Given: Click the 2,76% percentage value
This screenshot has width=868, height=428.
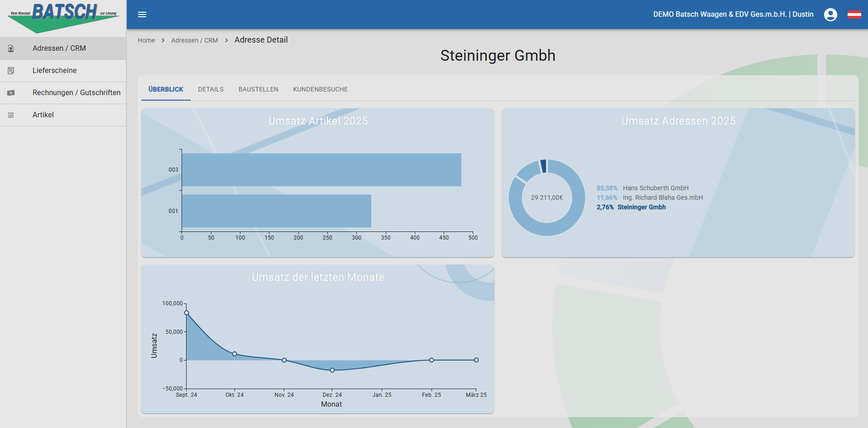Looking at the screenshot, I should coord(605,207).
